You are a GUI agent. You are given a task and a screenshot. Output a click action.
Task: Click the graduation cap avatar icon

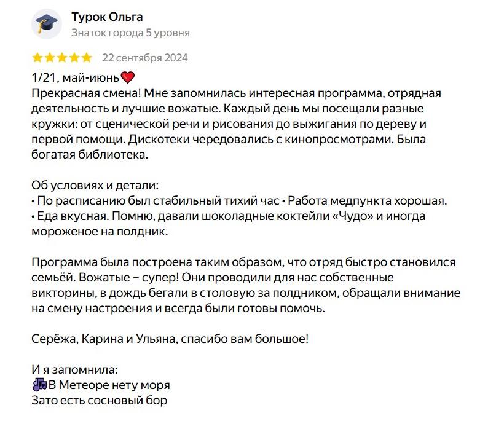click(x=46, y=24)
